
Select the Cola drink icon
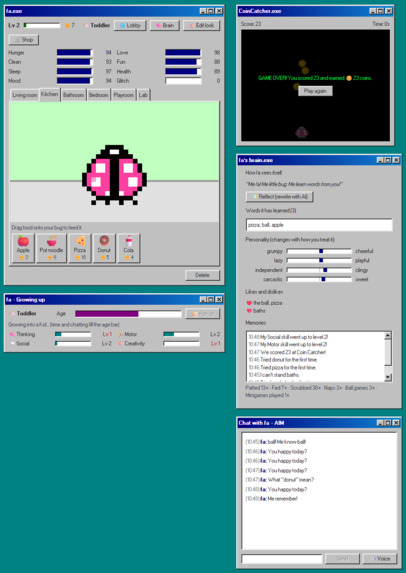coord(129,248)
